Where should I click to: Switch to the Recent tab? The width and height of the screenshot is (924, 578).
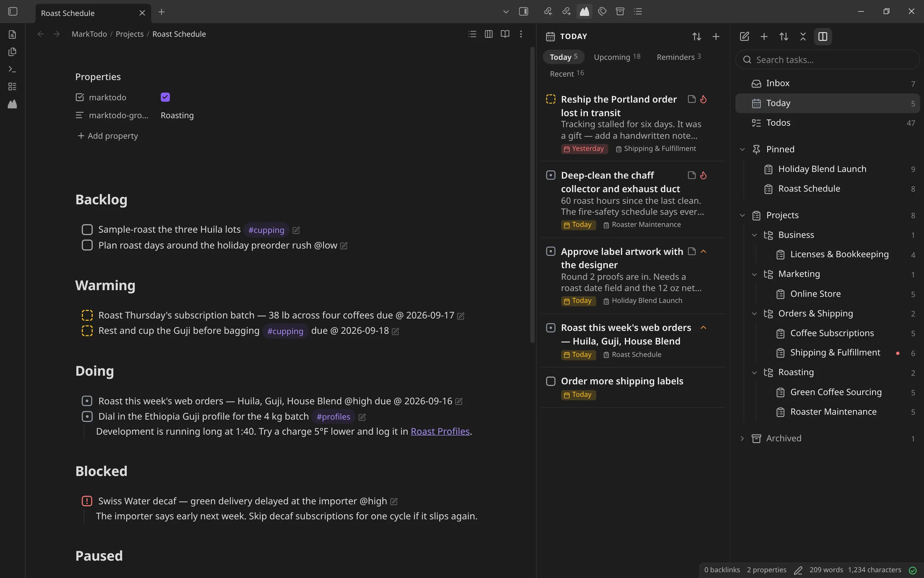point(567,74)
